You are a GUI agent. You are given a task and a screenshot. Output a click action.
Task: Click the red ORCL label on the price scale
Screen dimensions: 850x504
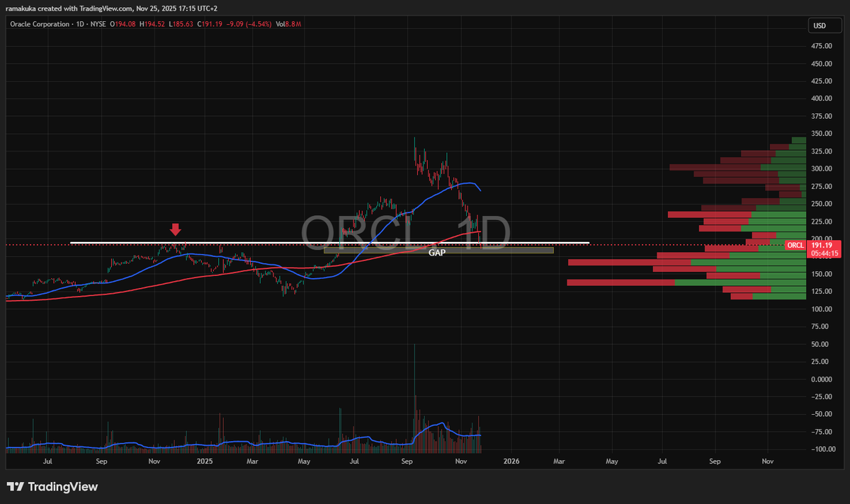pyautogui.click(x=795, y=245)
